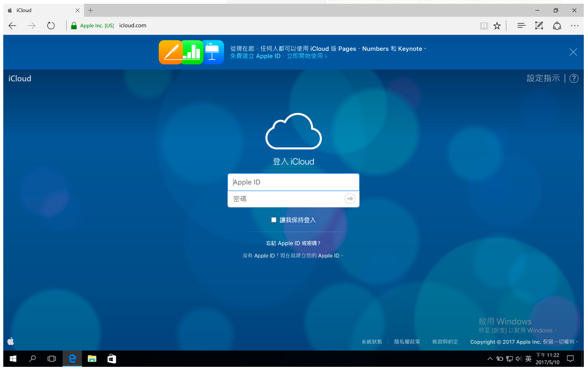Click the sign-in arrow button

click(x=350, y=199)
